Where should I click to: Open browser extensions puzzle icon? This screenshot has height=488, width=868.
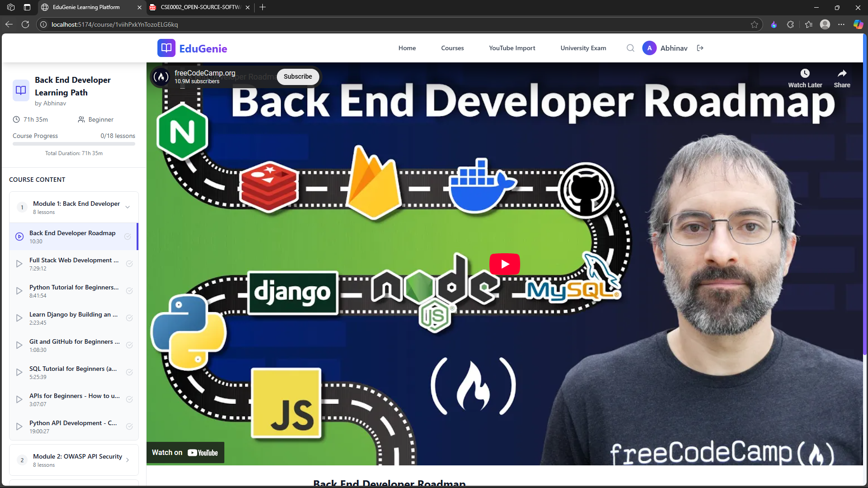[x=790, y=24]
